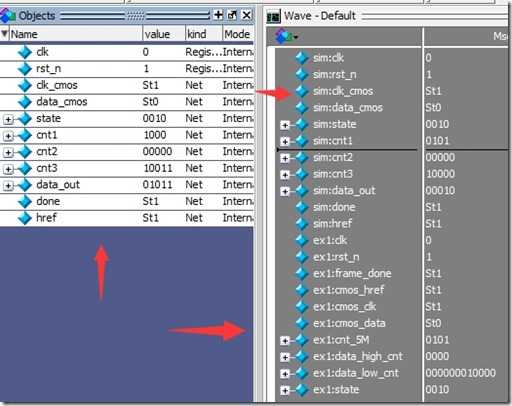
Task: Open the Wave signal format dropdown icon
Action: [286, 36]
